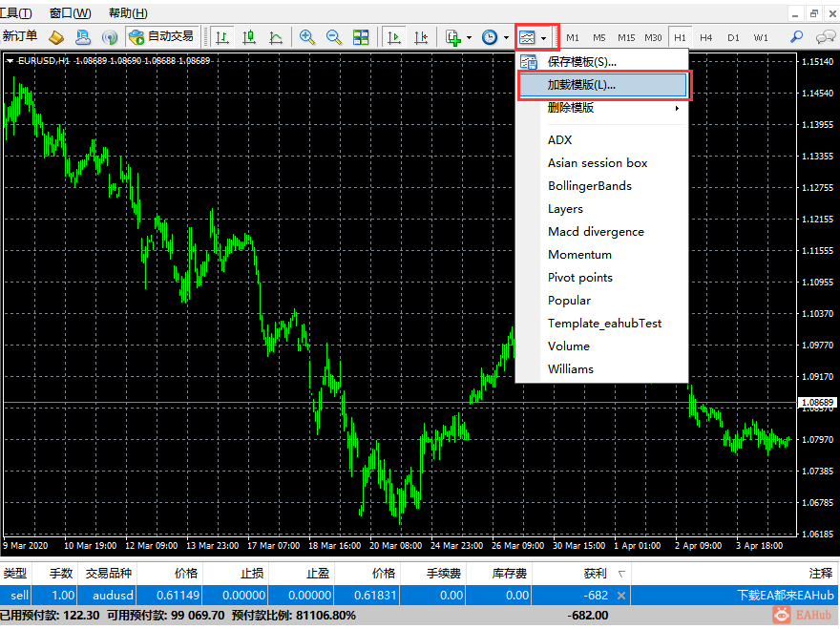
Task: Toggle chart auto scroll icon
Action: 394,37
